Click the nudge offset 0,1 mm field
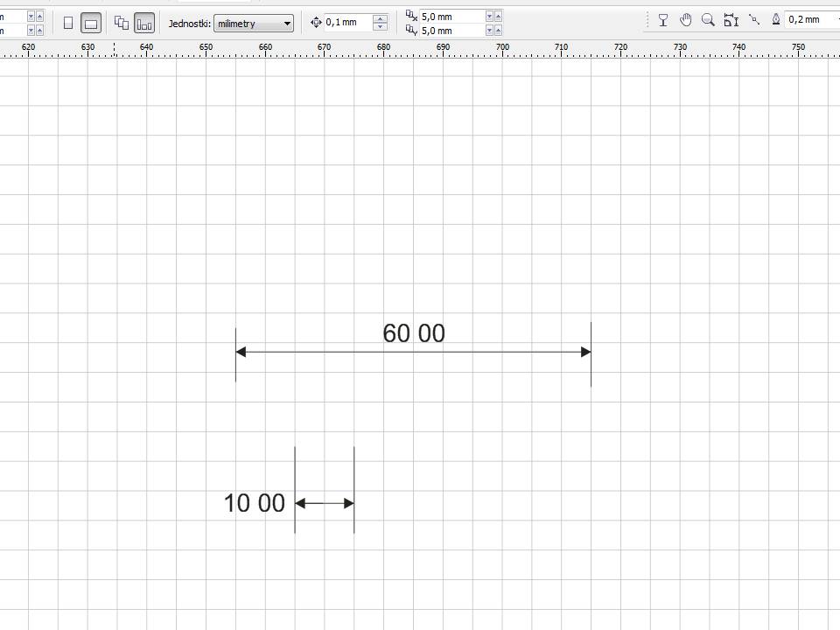840x630 pixels. 347,22
